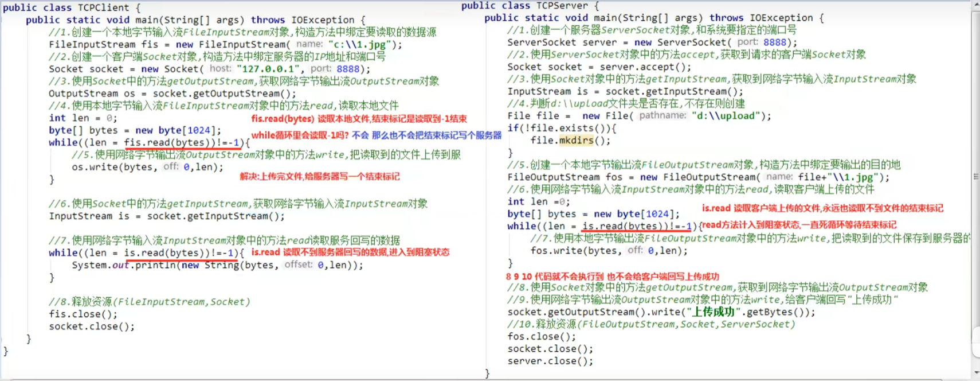Image resolution: width=980 pixels, height=381 pixels.
Task: Click the FileOutputStream fos declaration line
Action: pyautogui.click(x=698, y=177)
